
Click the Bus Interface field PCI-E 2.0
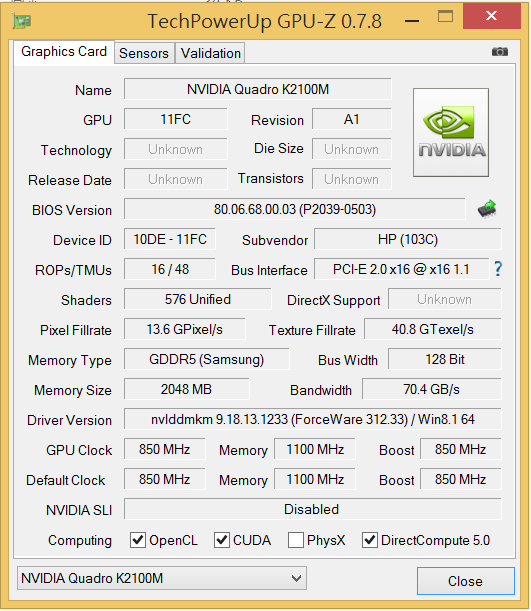[x=401, y=269]
